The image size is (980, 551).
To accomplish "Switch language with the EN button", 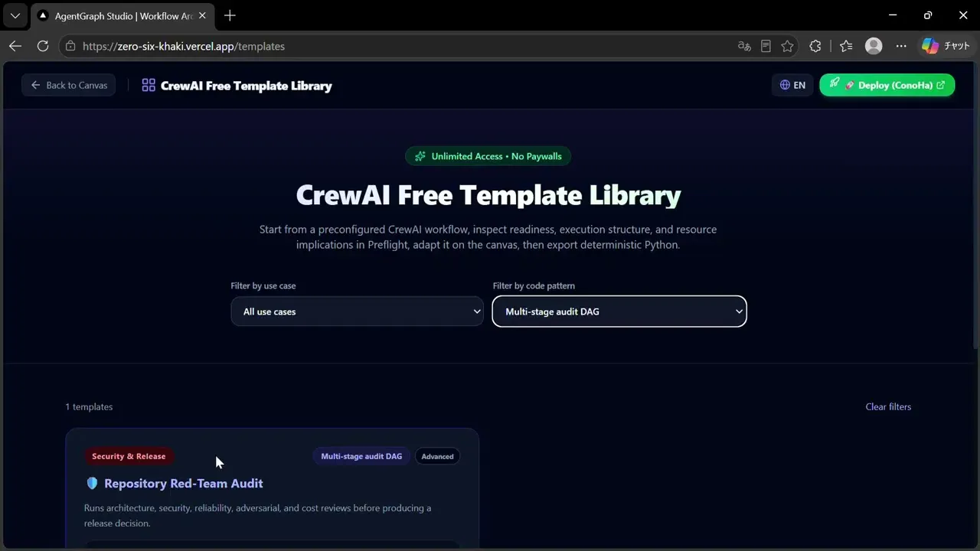I will tap(792, 85).
